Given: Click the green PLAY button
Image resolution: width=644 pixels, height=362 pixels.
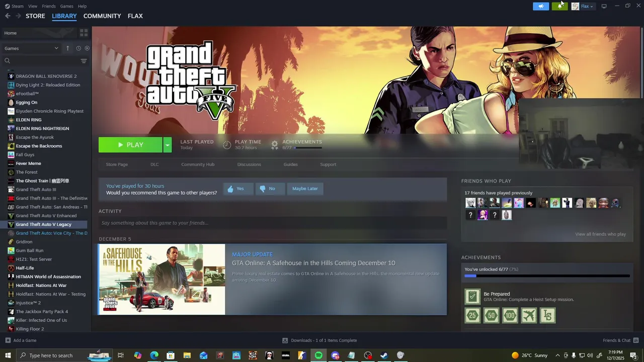Looking at the screenshot, I should coord(130,145).
